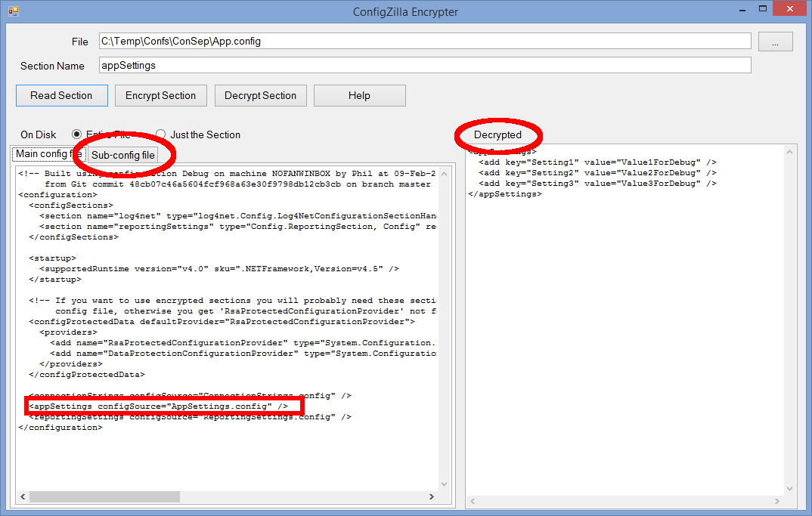Select the Just the Section radio button
This screenshot has width=812, height=516.
[x=160, y=134]
